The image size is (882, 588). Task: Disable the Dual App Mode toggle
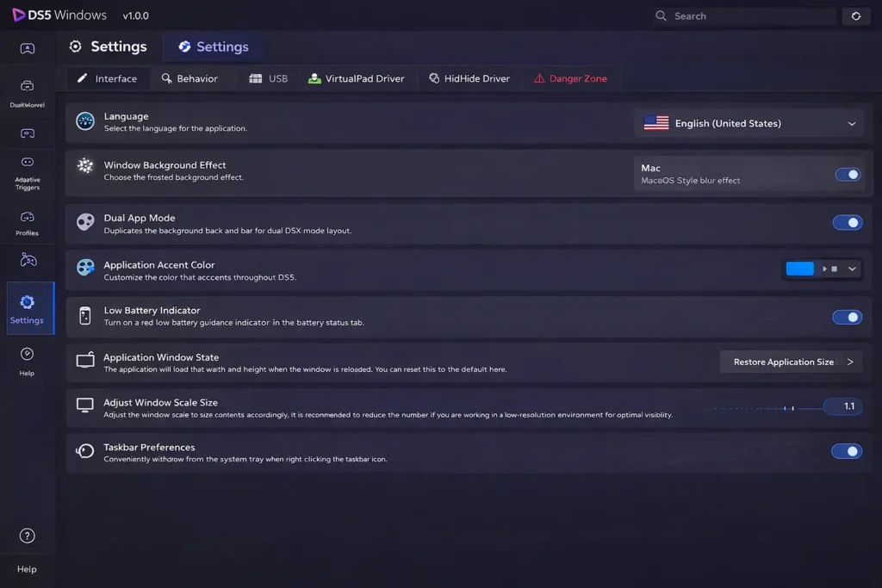[x=848, y=222]
